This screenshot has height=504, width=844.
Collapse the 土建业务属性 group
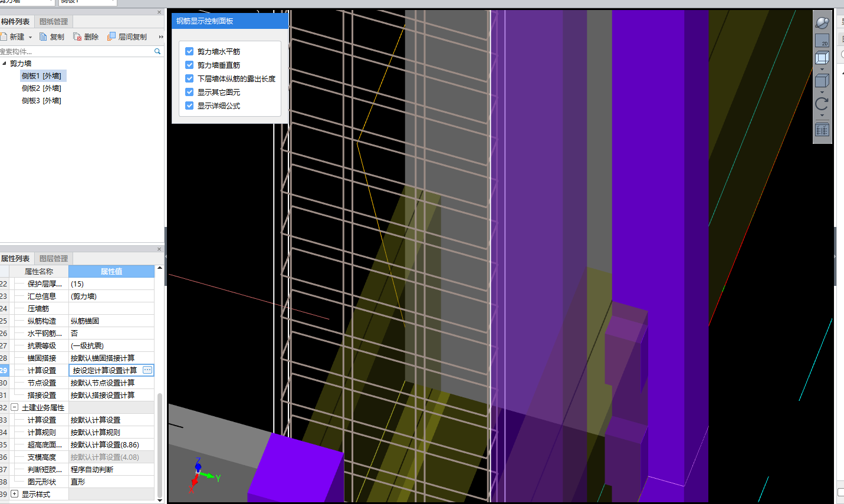point(15,407)
